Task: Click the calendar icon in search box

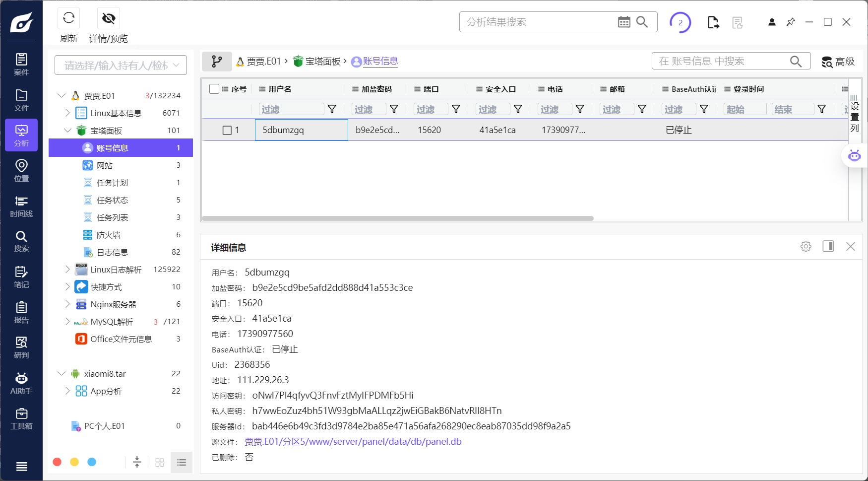Action: coord(624,22)
